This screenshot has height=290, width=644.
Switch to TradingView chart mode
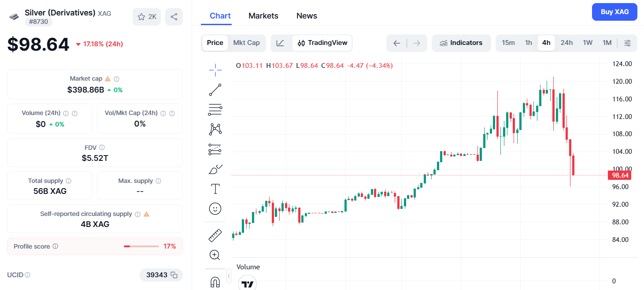tap(322, 43)
